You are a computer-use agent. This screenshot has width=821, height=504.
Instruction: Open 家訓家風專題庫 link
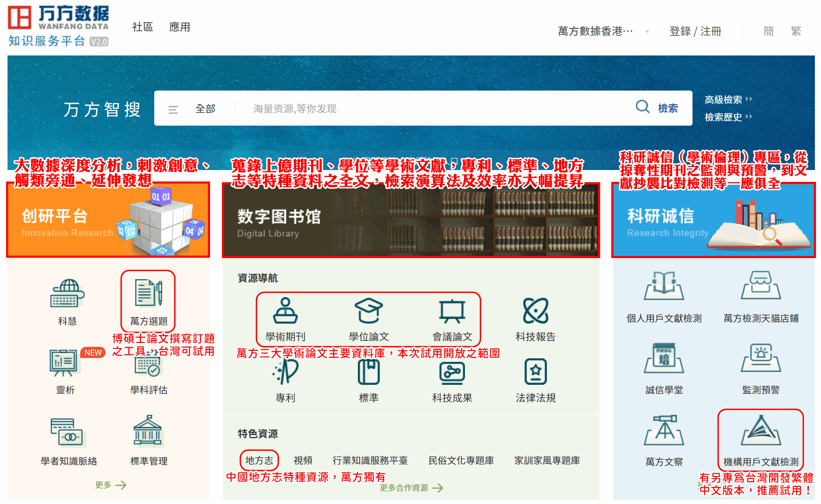pos(547,460)
